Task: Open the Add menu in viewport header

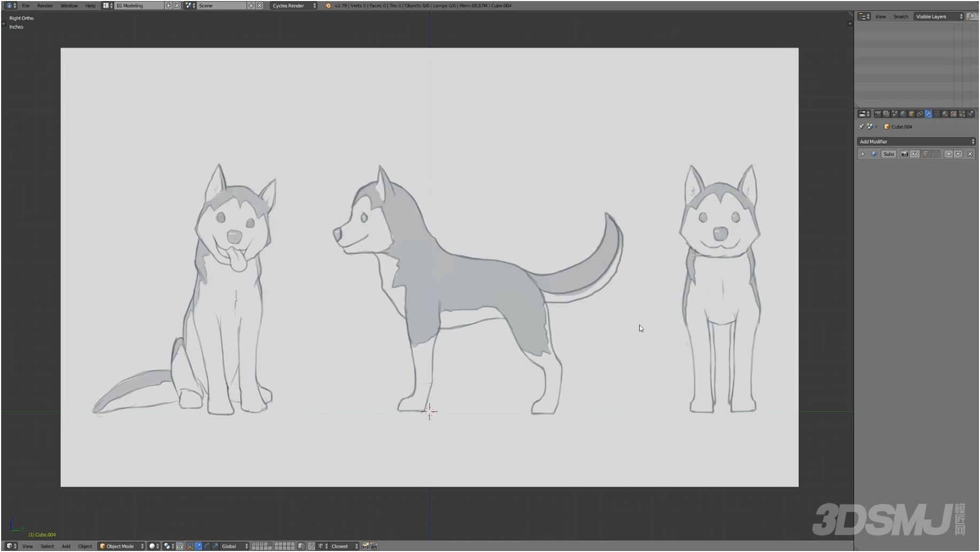Action: coord(66,546)
